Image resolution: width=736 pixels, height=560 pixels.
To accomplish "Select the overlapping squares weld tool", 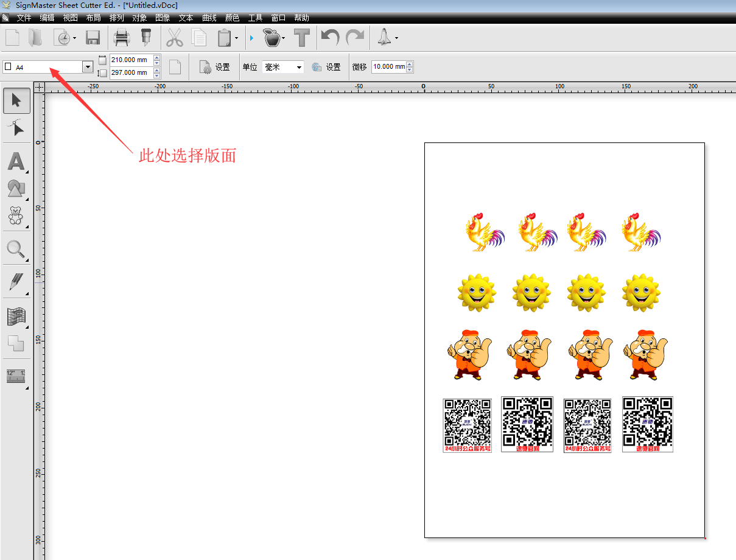I will (16, 343).
